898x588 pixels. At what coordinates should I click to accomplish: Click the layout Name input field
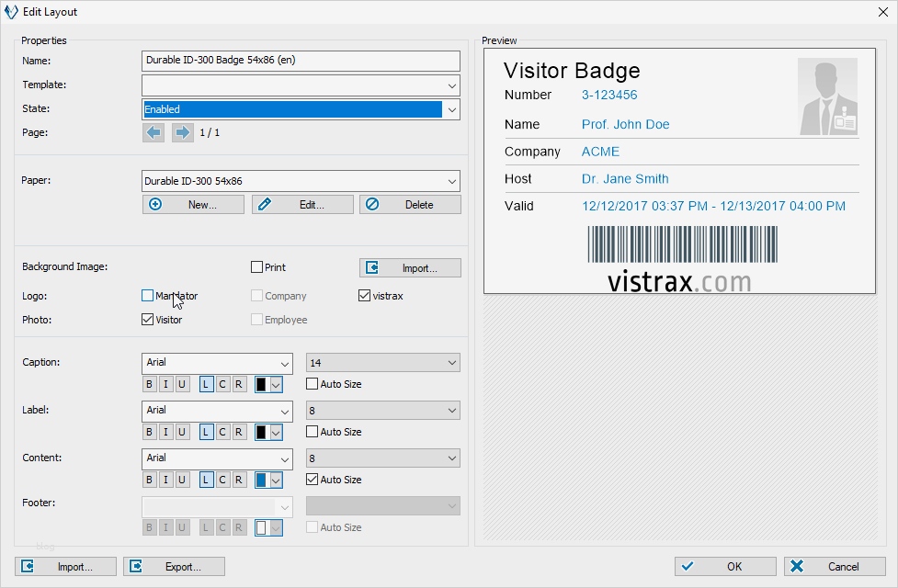301,61
